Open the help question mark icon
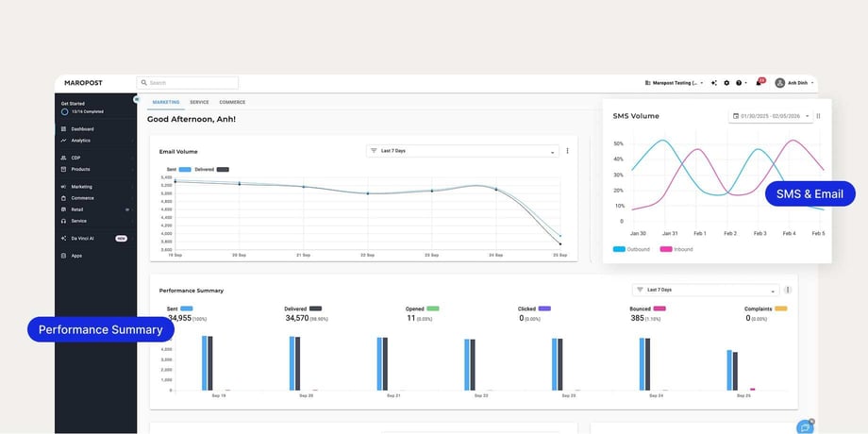The height and width of the screenshot is (434, 868). pos(739,83)
